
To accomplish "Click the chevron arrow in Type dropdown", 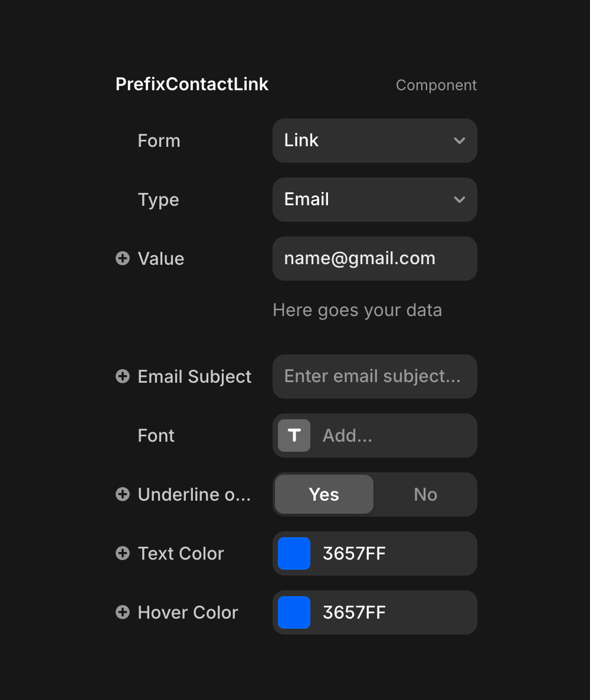I will 460,199.
